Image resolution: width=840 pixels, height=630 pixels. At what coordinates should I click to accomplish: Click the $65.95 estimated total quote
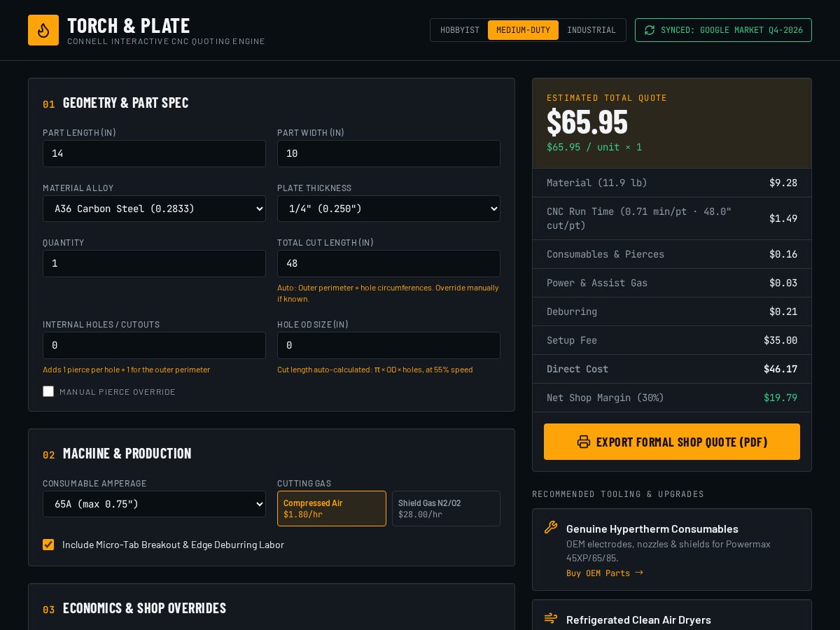[x=587, y=122]
